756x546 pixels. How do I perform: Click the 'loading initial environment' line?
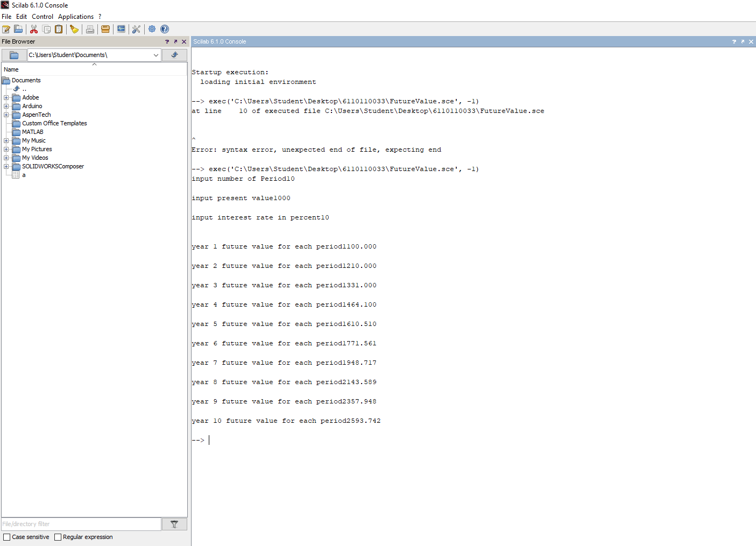coord(258,82)
